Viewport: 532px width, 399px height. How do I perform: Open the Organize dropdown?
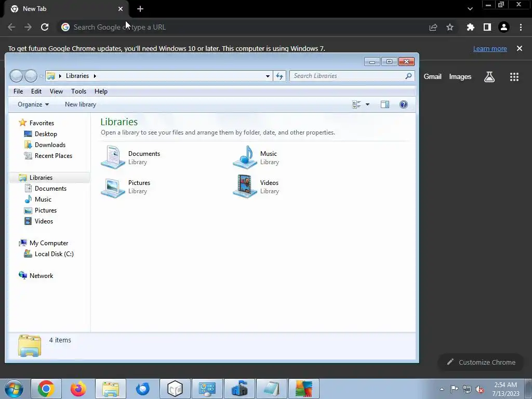coord(33,104)
